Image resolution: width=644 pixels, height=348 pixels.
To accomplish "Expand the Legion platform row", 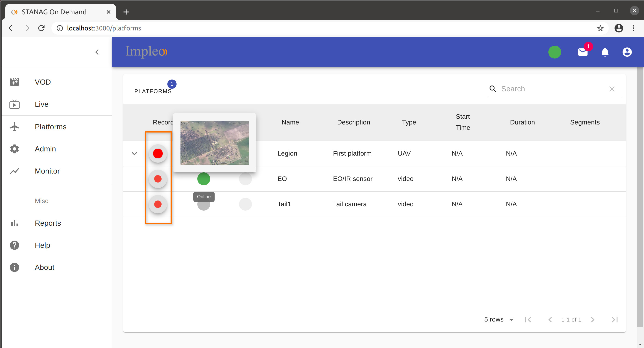I will (x=134, y=153).
